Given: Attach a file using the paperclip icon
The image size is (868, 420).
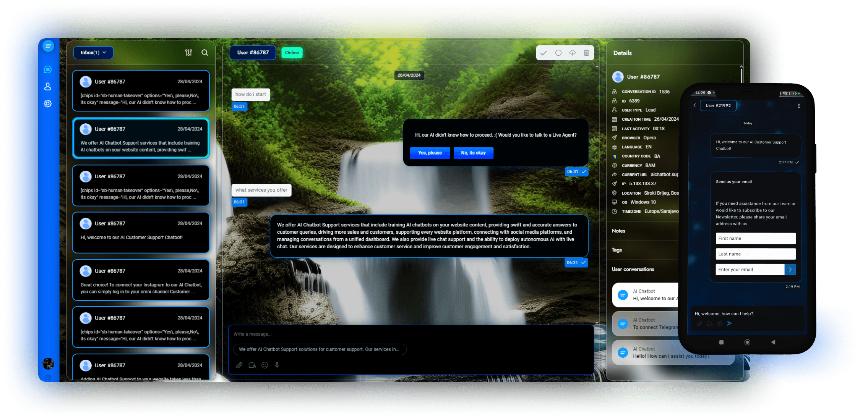Looking at the screenshot, I should pos(239,365).
